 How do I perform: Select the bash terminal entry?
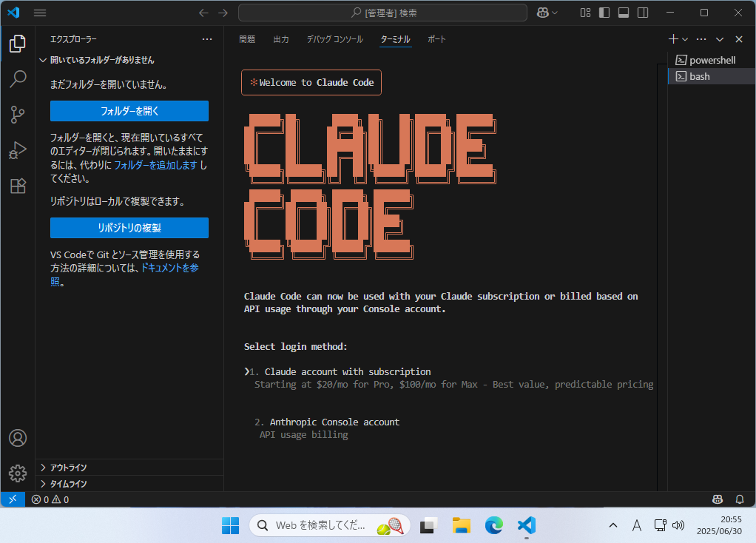click(x=712, y=76)
